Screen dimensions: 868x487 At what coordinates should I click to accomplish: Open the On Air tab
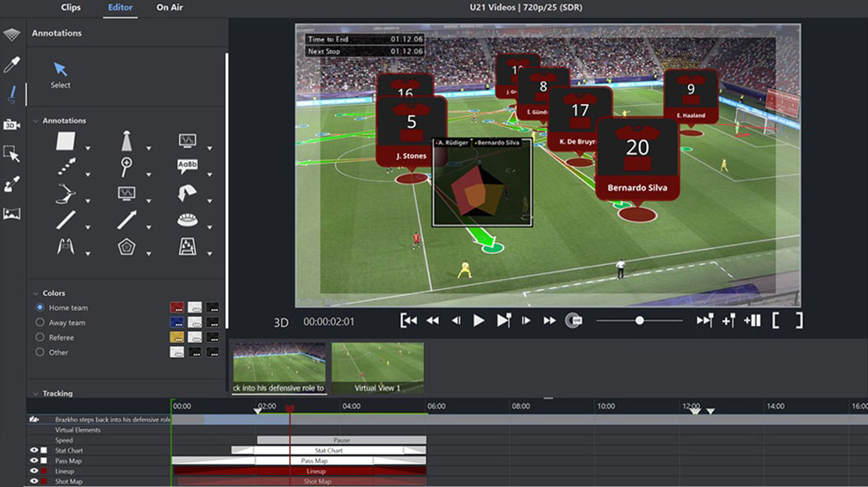point(169,8)
